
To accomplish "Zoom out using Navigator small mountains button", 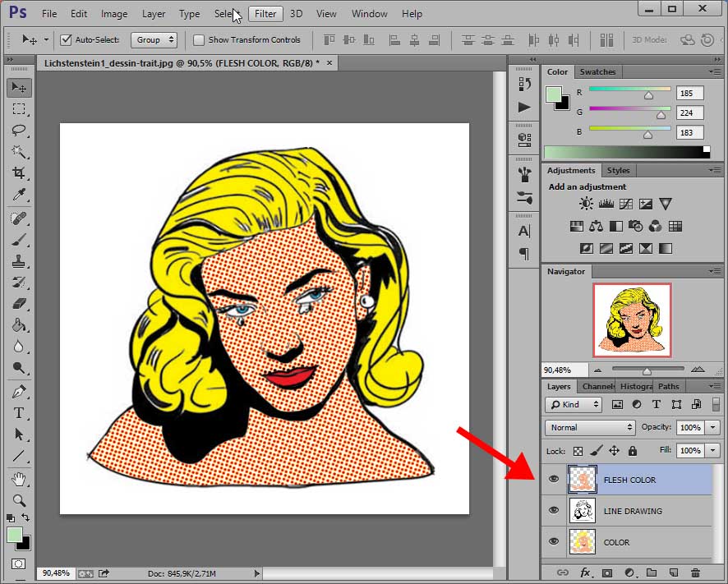I will point(598,370).
